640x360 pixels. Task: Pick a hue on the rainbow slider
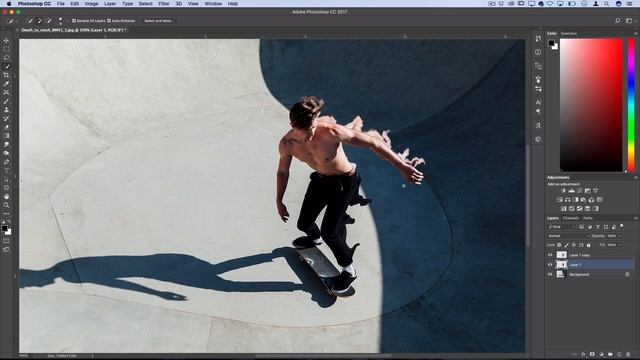tap(631, 105)
